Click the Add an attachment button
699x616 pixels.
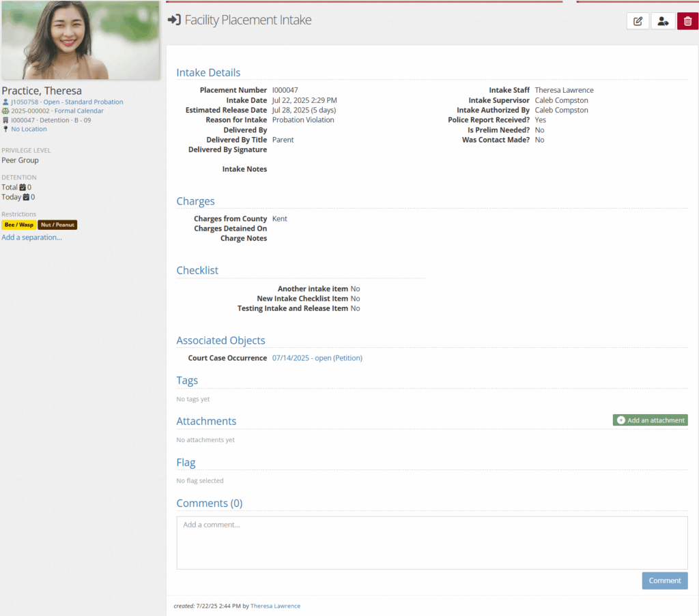pos(650,420)
